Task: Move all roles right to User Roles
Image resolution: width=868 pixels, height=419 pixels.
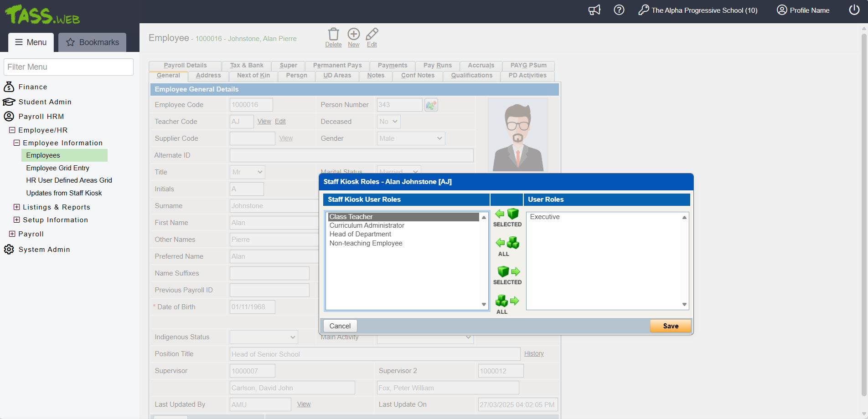Action: [507, 304]
